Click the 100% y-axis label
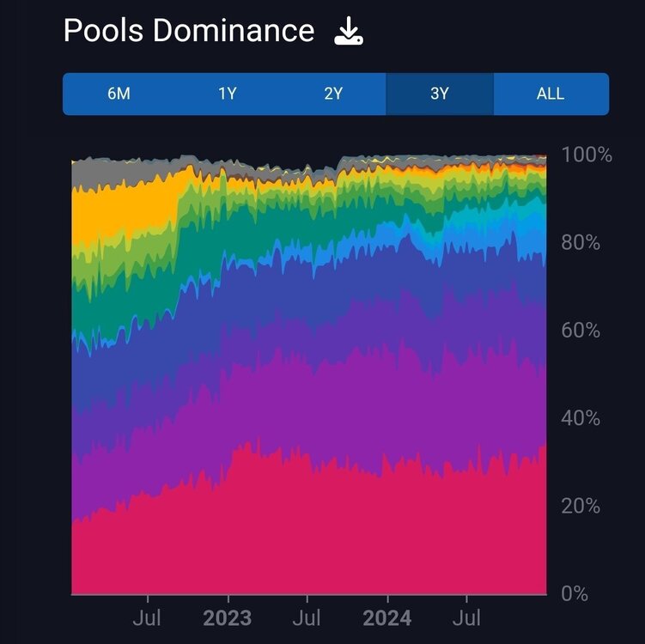The image size is (645, 644). [587, 155]
